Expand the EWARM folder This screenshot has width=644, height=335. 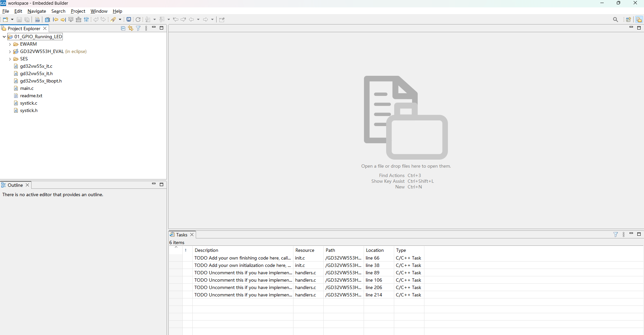10,44
